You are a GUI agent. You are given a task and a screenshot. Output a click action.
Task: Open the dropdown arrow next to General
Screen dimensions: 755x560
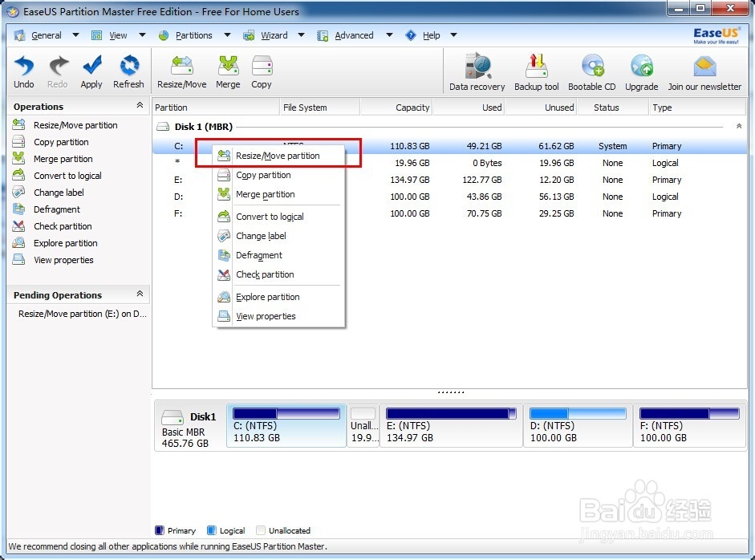tap(75, 35)
